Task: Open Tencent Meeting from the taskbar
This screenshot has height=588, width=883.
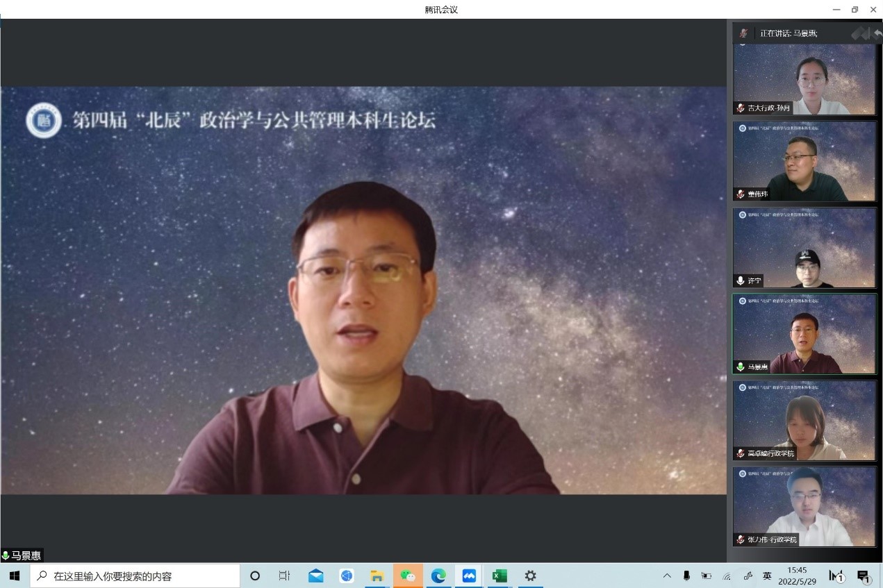Action: (x=469, y=576)
